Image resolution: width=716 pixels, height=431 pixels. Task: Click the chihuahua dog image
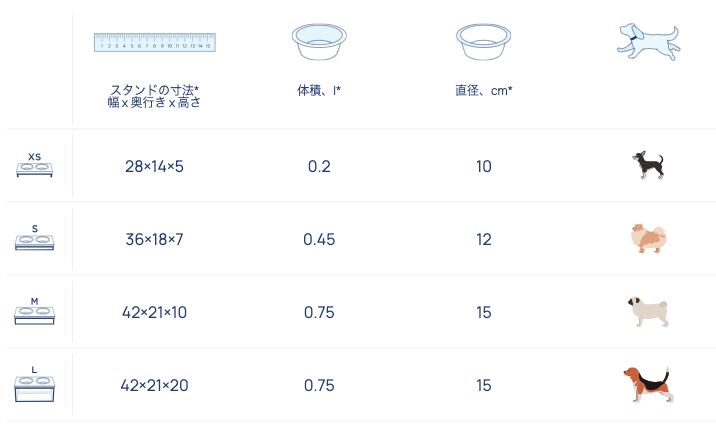648,165
